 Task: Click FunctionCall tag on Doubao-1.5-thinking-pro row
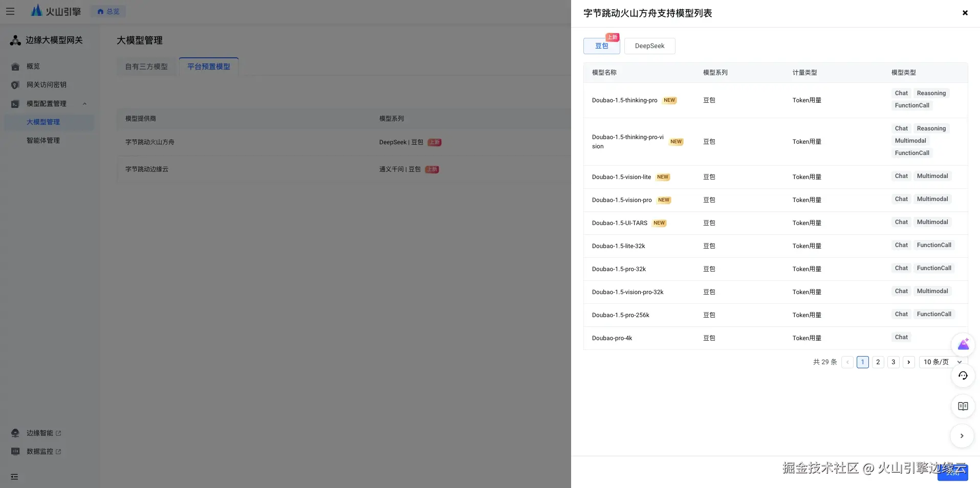tap(912, 105)
